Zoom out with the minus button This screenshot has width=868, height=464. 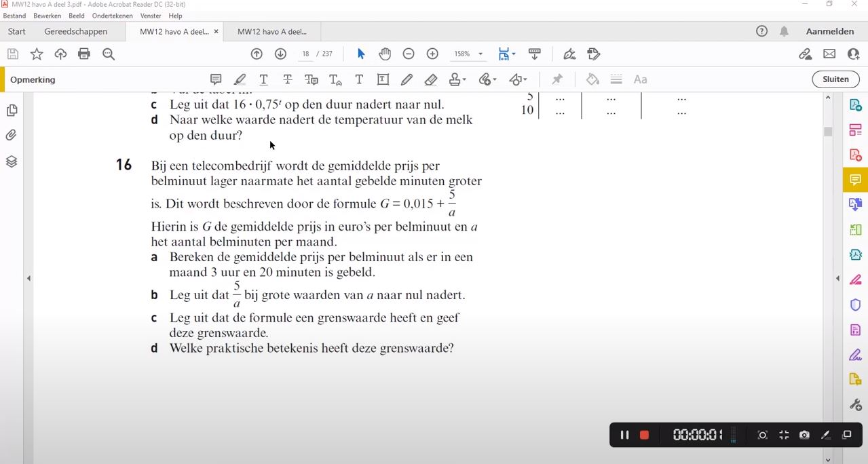click(409, 54)
